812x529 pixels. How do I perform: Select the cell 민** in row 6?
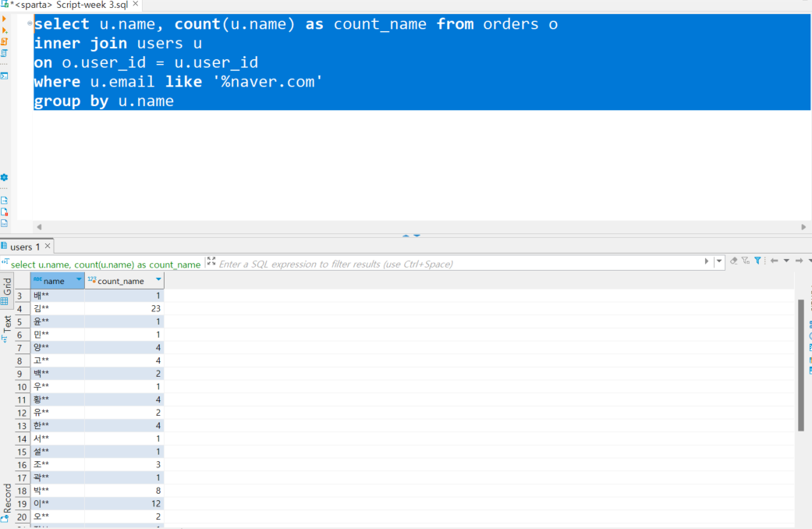[58, 334]
